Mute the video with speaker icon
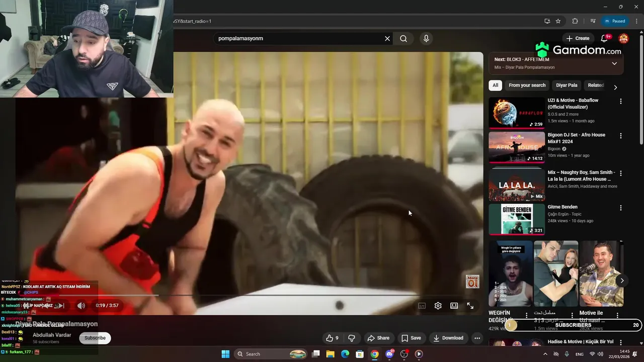Viewport: 644px width, 362px height. [x=81, y=306]
